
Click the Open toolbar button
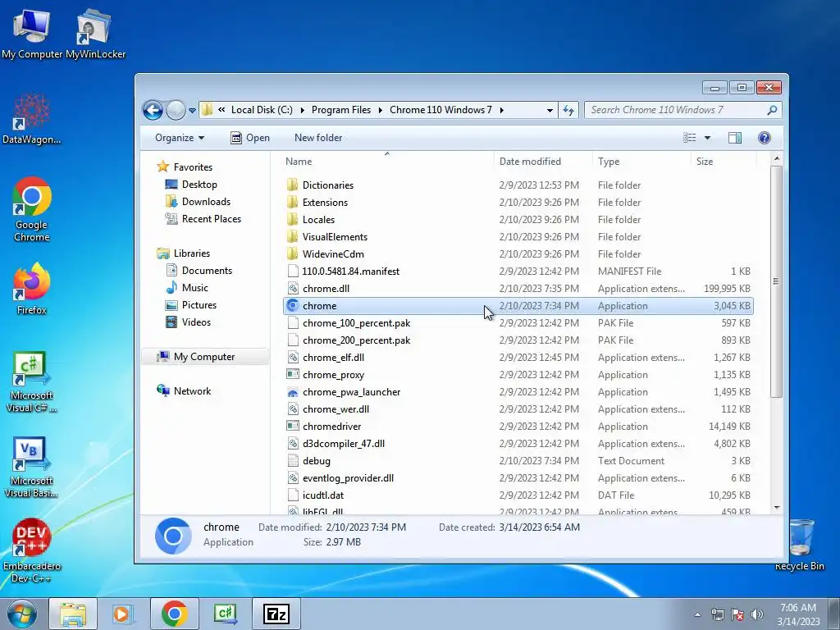250,138
